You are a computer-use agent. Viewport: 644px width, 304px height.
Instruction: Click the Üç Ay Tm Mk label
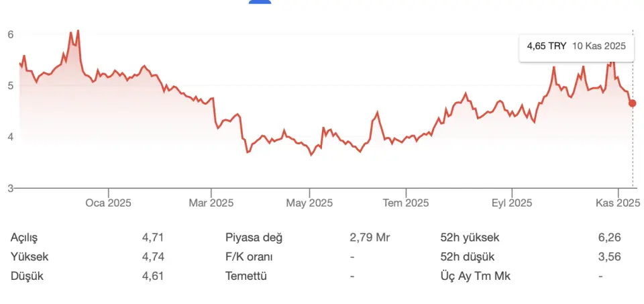coord(472,275)
